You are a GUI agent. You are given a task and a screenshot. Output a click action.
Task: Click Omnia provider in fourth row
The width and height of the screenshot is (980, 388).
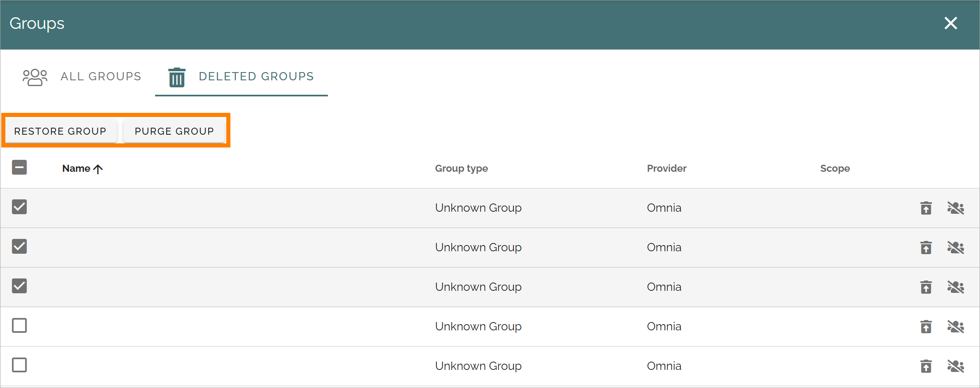click(664, 327)
